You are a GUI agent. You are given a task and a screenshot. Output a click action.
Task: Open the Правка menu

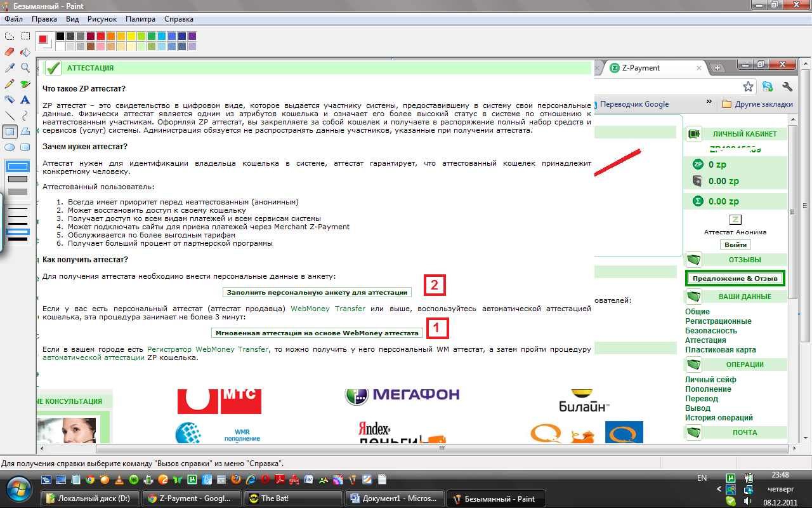(44, 19)
